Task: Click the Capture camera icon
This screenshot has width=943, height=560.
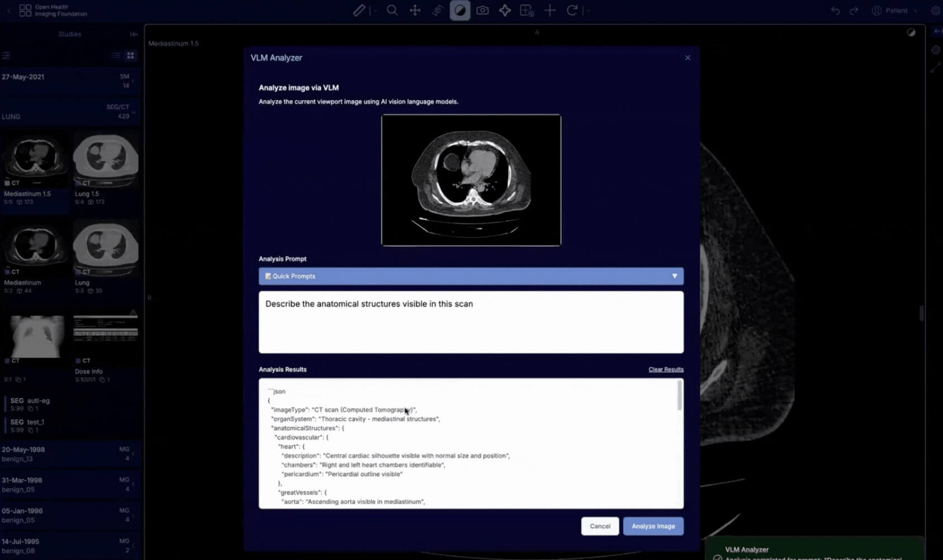Action: coord(482,11)
